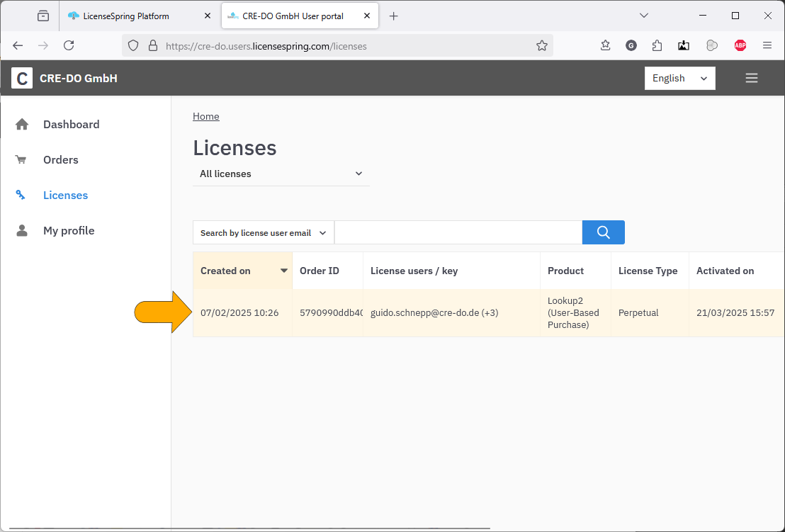Click the CRE-DO GmbH header title
Image resolution: width=785 pixels, height=532 pixels.
tap(79, 78)
